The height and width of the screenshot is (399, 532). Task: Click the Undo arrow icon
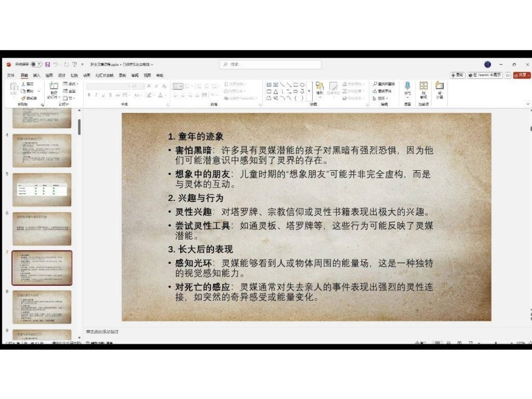coord(55,64)
